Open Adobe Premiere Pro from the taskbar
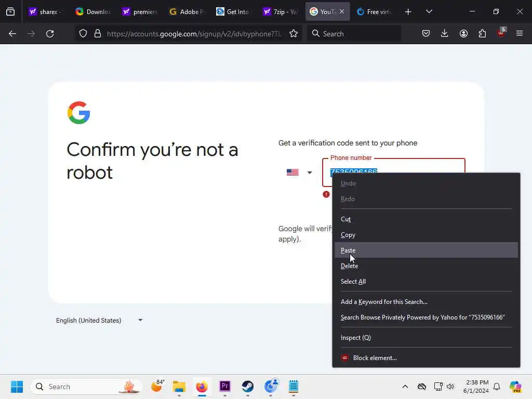 coord(224,387)
